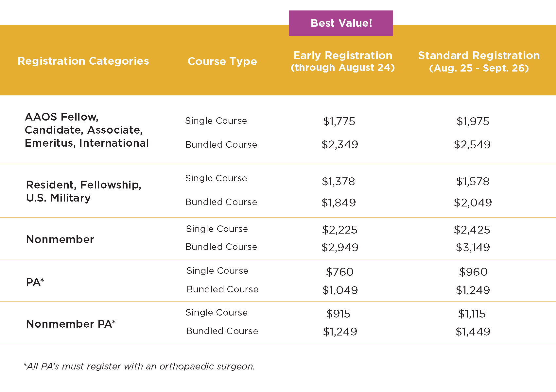Select the Early Registration column header

[343, 61]
